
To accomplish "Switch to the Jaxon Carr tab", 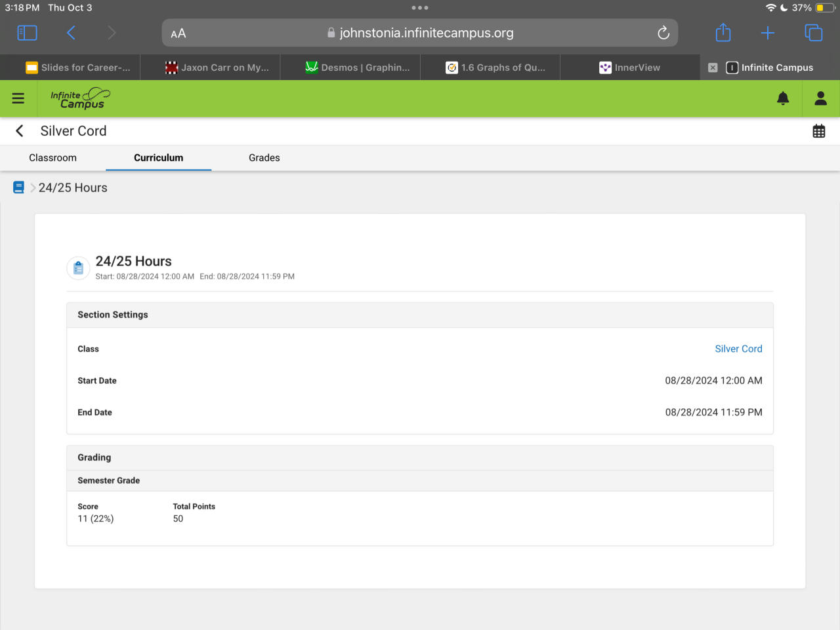I will pos(210,68).
